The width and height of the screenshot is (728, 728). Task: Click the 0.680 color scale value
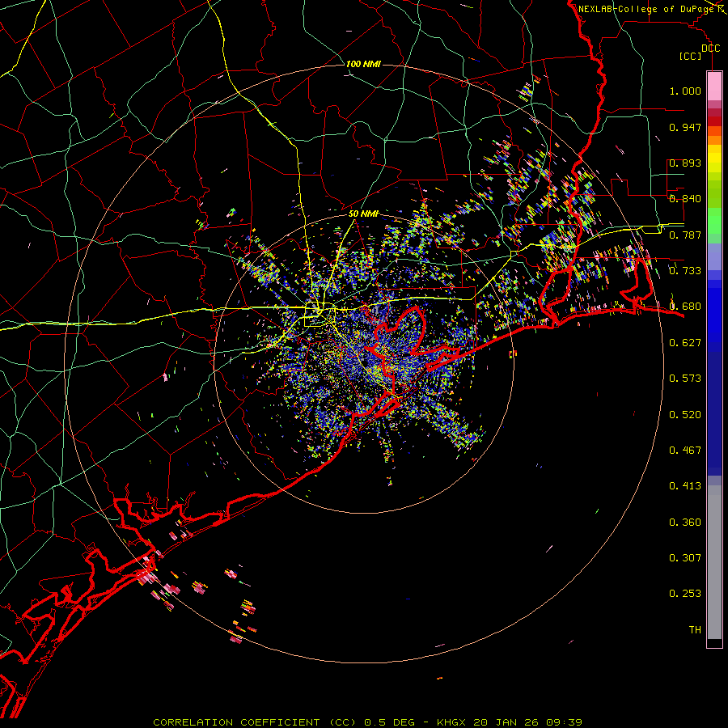click(x=685, y=307)
